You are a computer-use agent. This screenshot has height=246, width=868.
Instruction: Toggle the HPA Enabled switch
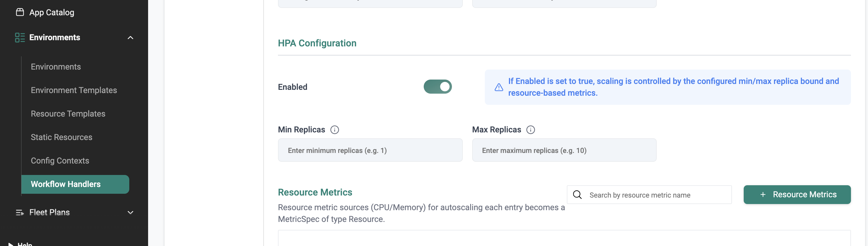(438, 87)
